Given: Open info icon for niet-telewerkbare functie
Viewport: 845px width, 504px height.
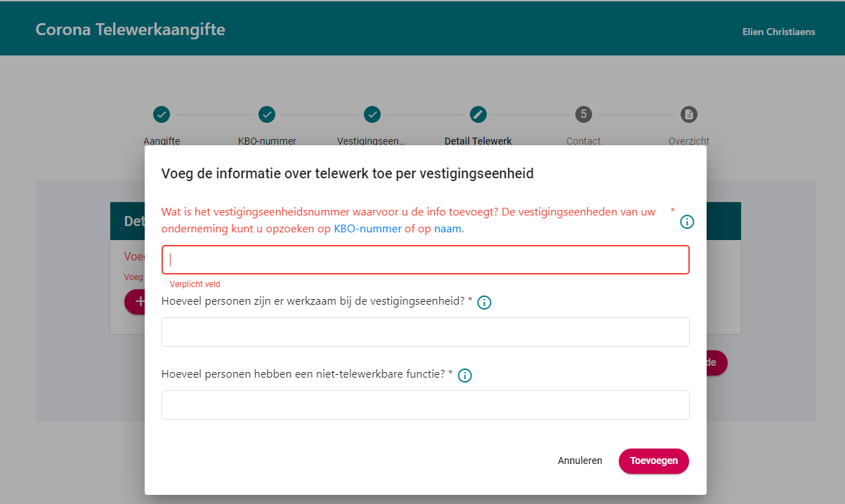Looking at the screenshot, I should (x=464, y=376).
